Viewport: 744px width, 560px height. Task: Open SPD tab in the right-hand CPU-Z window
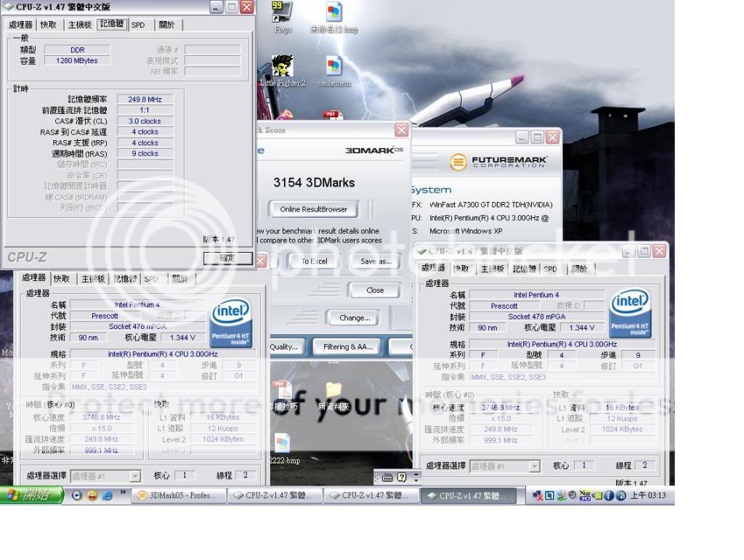pyautogui.click(x=551, y=269)
